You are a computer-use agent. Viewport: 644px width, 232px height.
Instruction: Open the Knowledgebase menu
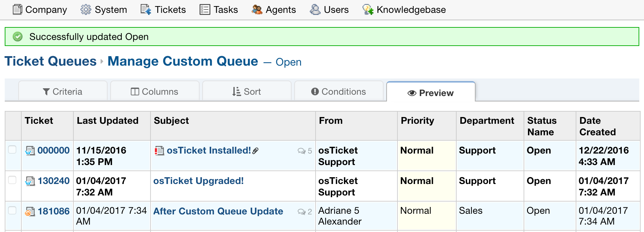(404, 9)
